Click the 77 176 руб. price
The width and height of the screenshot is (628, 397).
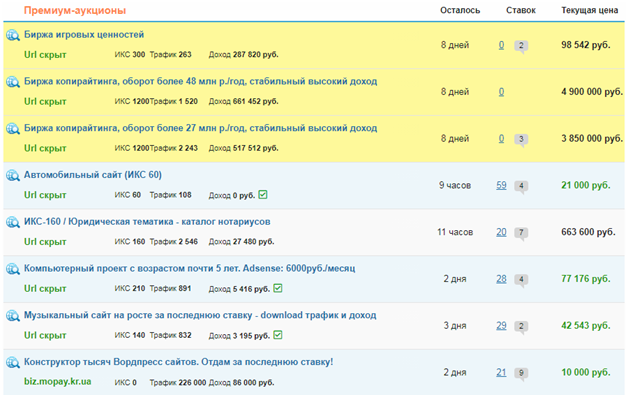pos(586,279)
